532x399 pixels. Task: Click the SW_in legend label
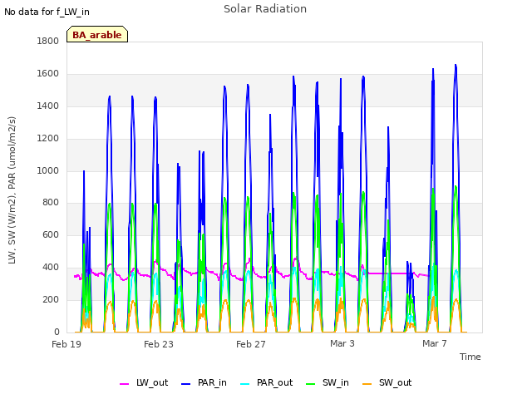pyautogui.click(x=335, y=382)
